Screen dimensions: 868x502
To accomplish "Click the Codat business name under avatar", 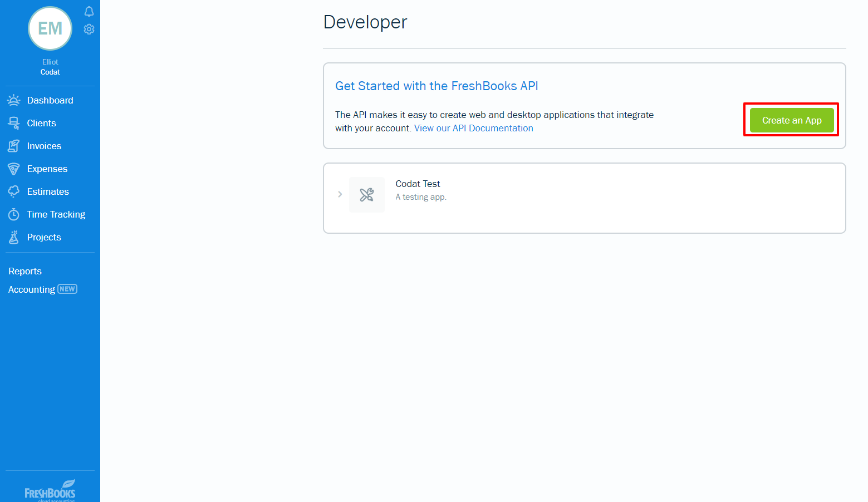I will (x=50, y=72).
